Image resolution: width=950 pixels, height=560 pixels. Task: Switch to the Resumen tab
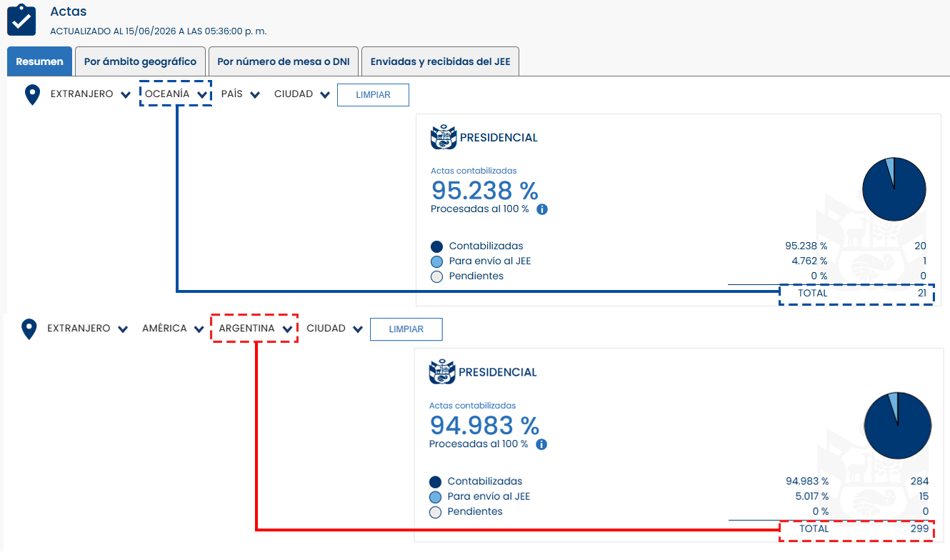point(40,61)
